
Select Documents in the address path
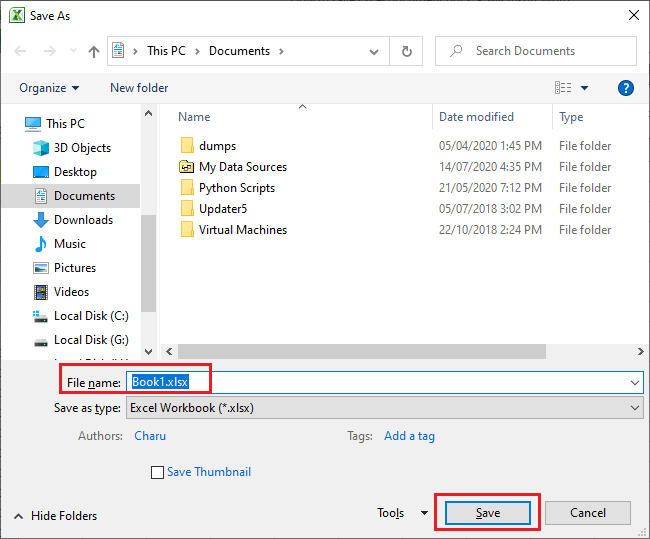click(240, 51)
